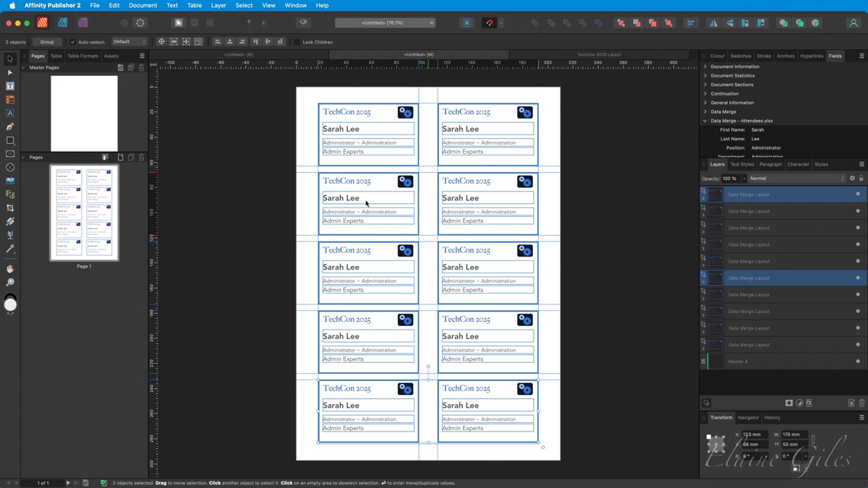Click the Align Top icon in context toolbar
The width and height of the screenshot is (868, 488).
coord(255,42)
